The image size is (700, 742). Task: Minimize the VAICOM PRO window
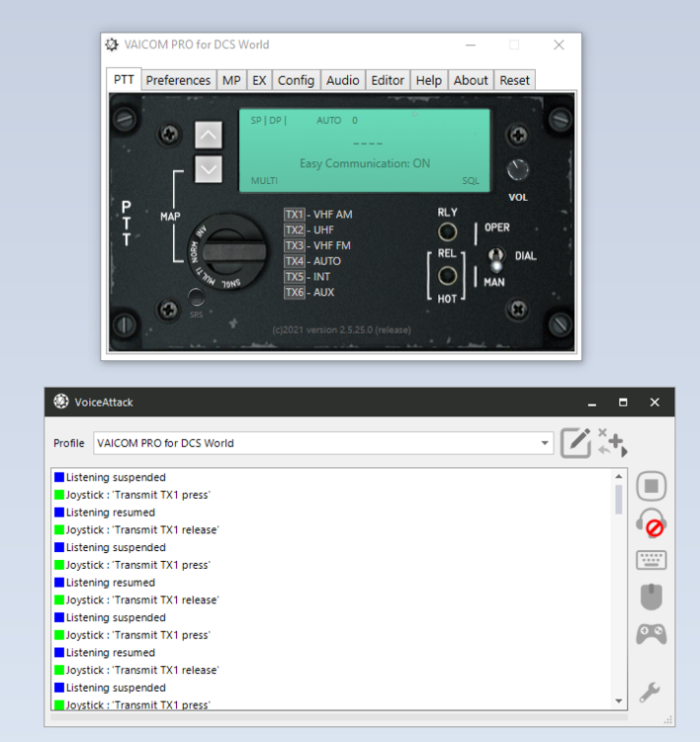coord(471,45)
